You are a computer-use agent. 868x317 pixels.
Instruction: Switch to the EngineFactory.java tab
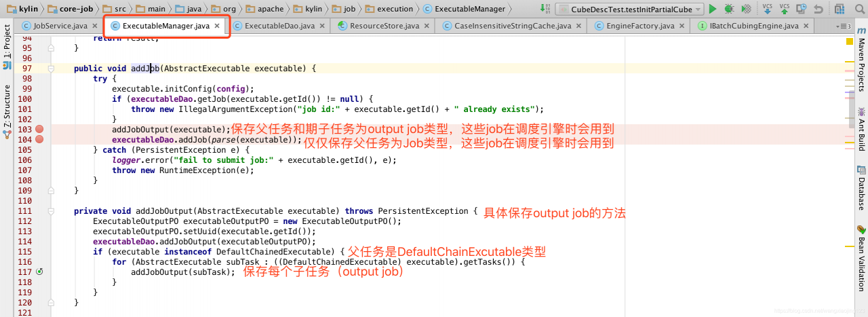640,26
